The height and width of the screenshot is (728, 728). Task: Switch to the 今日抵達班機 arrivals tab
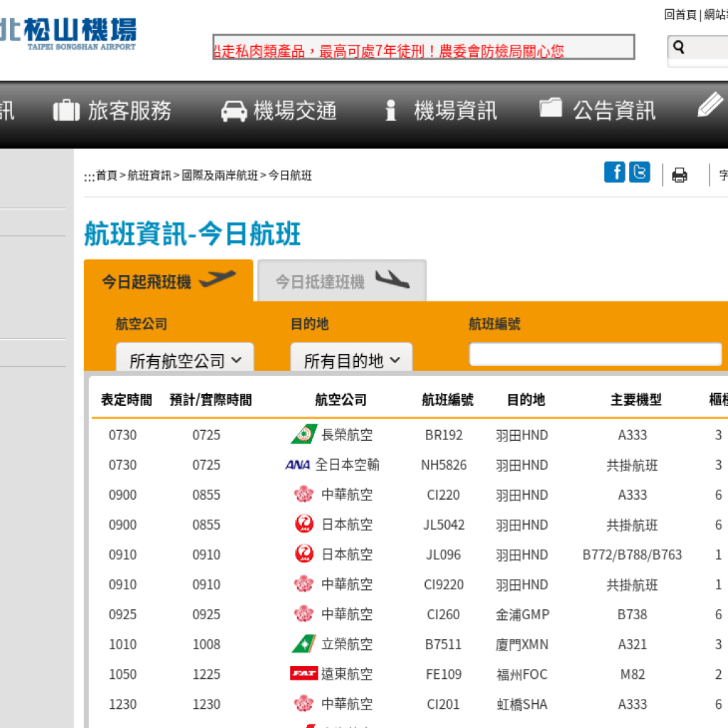(x=342, y=282)
